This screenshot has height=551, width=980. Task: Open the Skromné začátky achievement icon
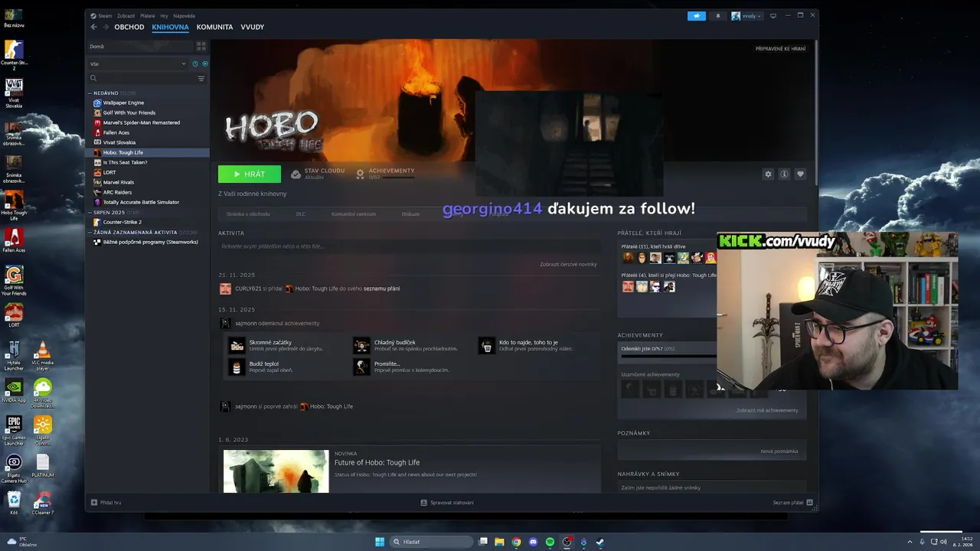(237, 345)
